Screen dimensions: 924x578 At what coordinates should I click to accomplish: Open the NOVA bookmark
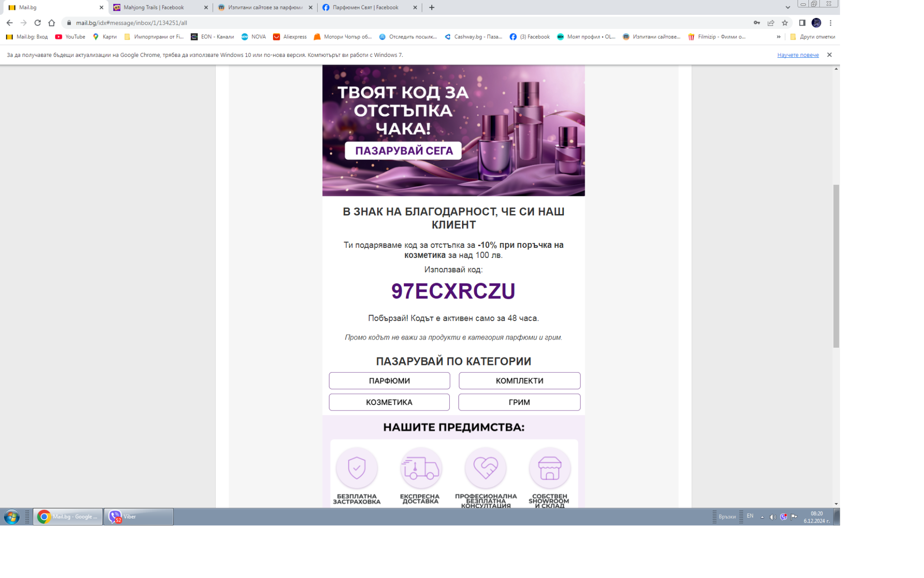[254, 37]
